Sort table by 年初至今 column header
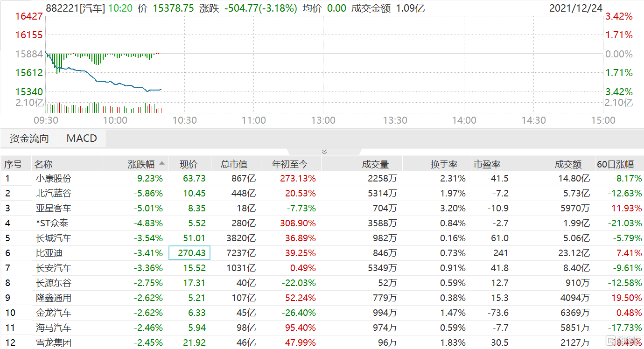This screenshot has height=349, width=644. [290, 164]
